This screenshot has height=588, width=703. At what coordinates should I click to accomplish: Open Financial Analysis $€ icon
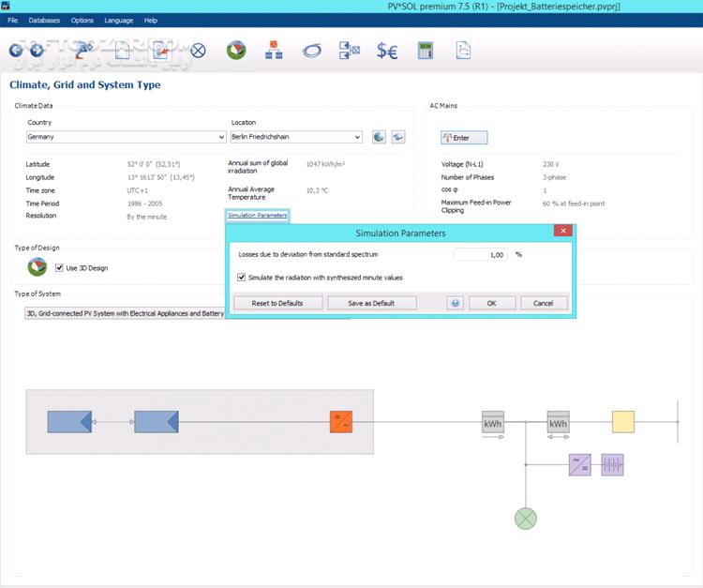(x=387, y=51)
